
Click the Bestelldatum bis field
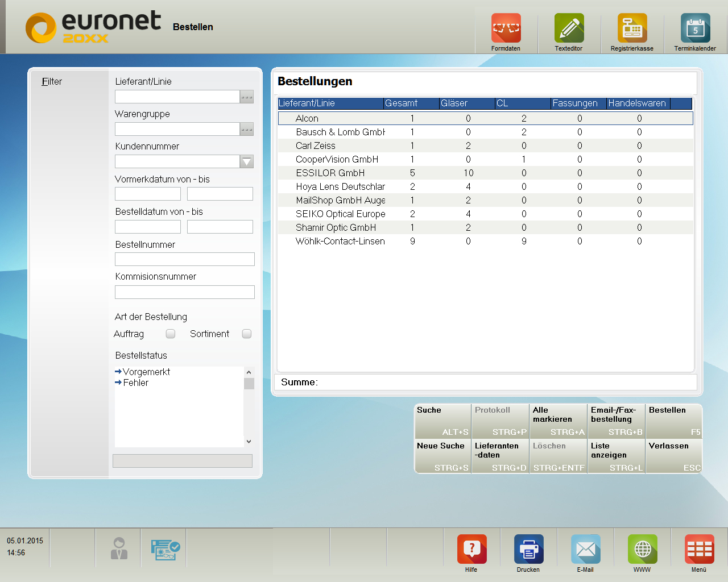pos(220,227)
